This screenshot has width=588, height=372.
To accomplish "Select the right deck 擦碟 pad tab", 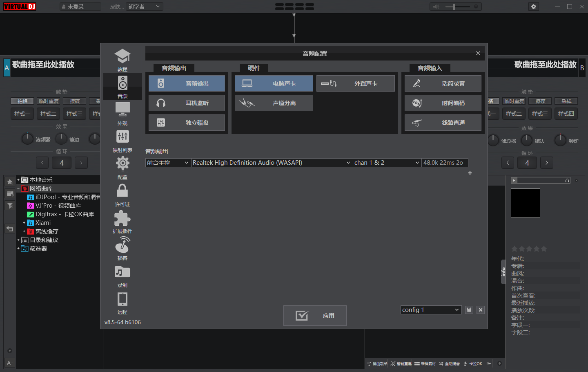I will 540,101.
